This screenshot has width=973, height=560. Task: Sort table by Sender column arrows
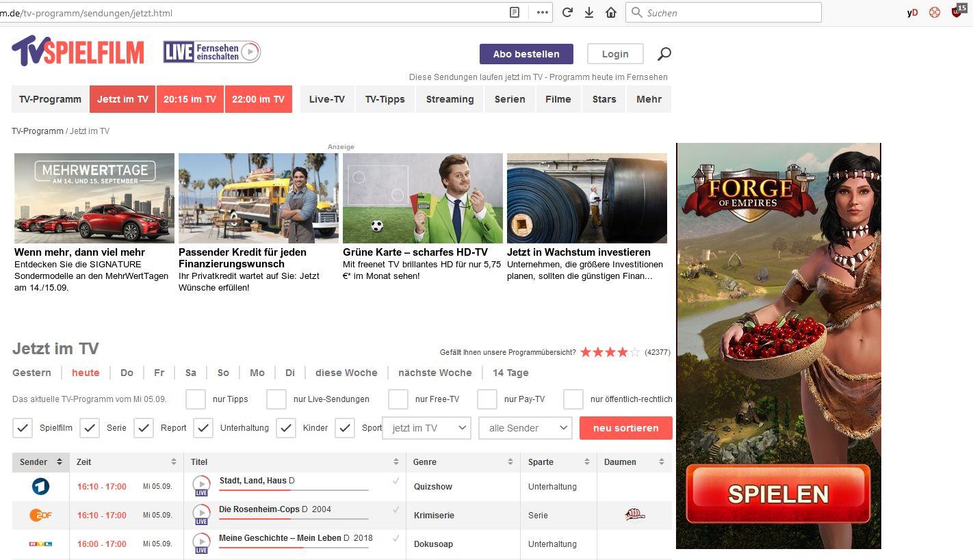coord(60,462)
